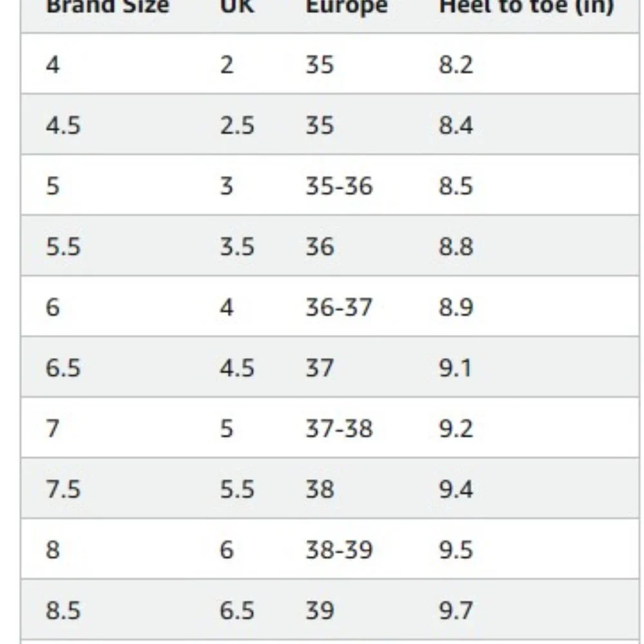Click the 'Europe' column header

click(x=346, y=8)
